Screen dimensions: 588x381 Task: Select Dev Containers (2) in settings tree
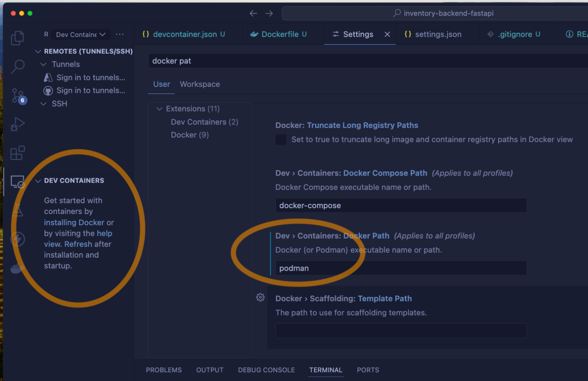205,122
